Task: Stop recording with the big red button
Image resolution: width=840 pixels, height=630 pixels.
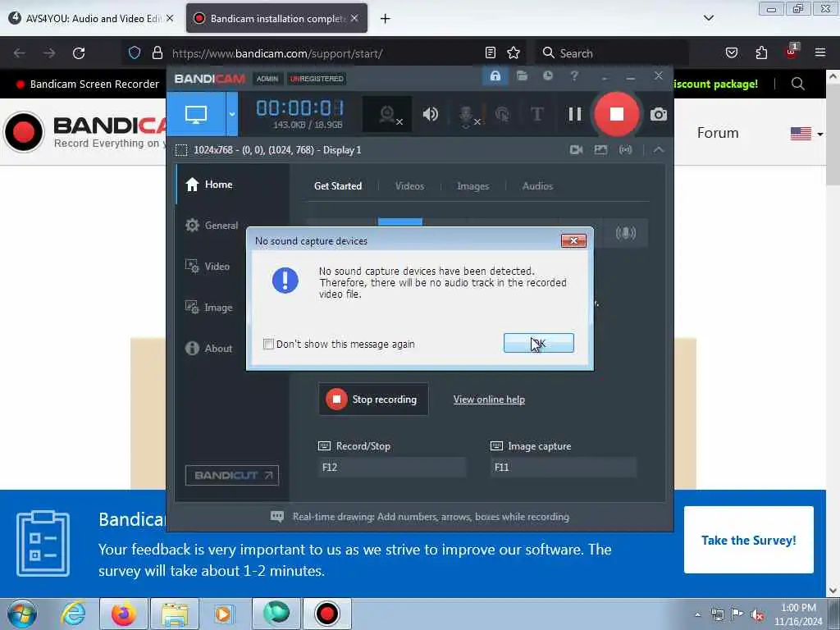Action: click(x=617, y=113)
